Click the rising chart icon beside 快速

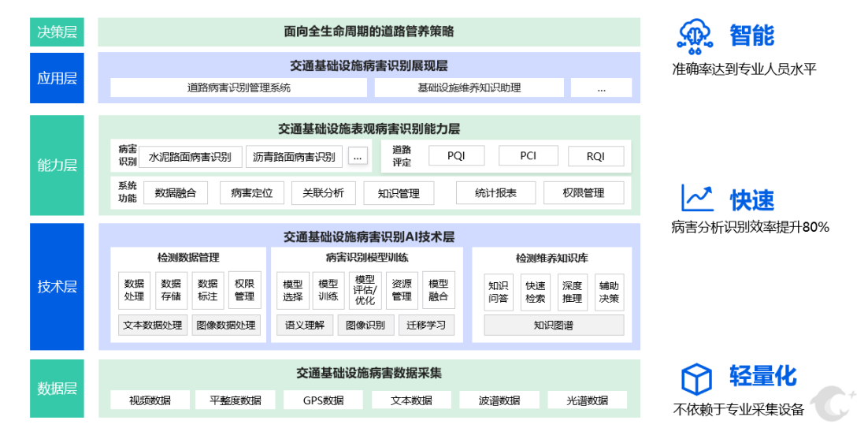(x=697, y=198)
